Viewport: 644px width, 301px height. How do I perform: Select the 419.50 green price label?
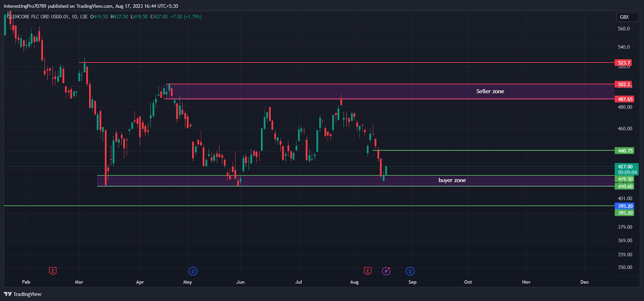point(624,179)
